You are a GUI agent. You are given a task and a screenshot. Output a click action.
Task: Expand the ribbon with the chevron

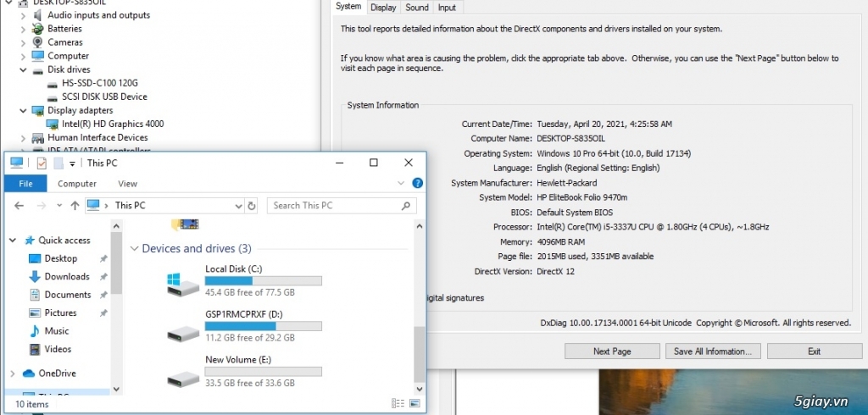pos(401,183)
